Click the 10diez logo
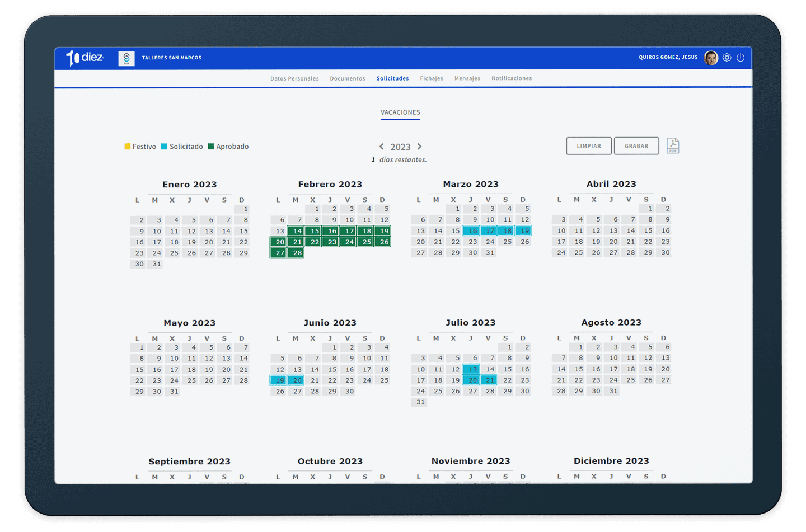 click(85, 58)
